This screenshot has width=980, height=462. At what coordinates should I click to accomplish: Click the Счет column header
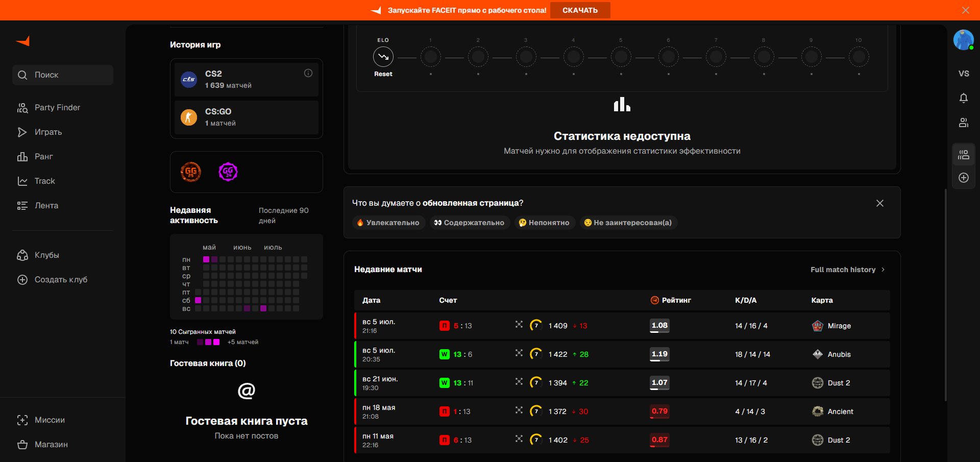coord(448,300)
